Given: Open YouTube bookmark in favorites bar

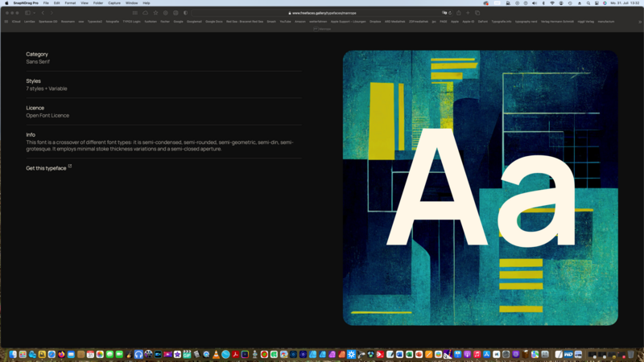Looking at the screenshot, I should click(286, 22).
